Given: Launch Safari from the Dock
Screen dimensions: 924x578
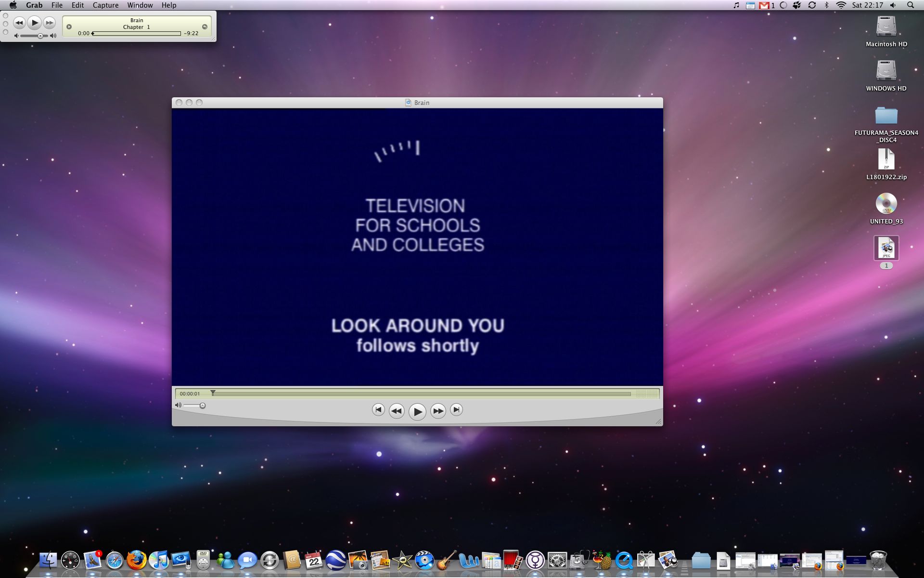Looking at the screenshot, I should tap(115, 560).
